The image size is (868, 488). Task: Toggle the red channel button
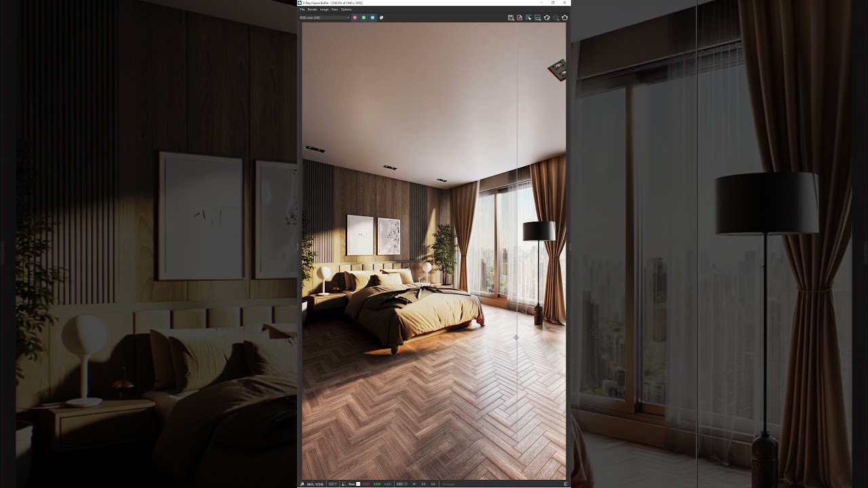coord(355,18)
